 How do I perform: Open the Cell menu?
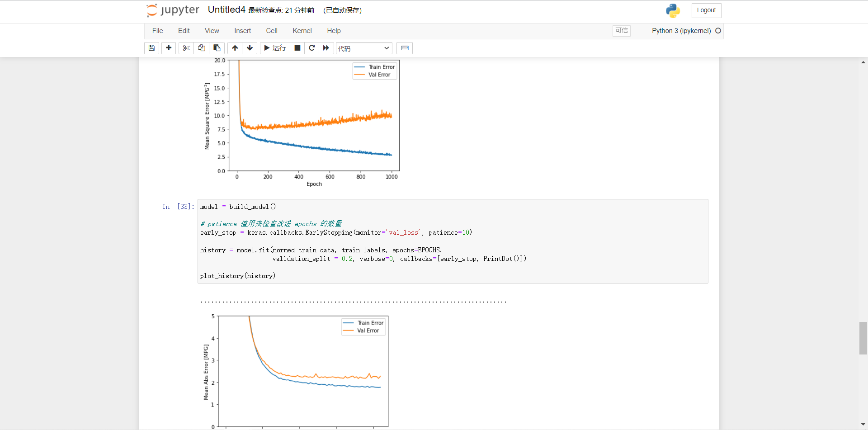coord(272,31)
